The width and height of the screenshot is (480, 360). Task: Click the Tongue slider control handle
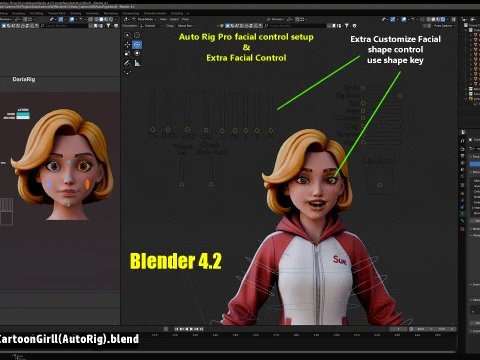point(182,184)
